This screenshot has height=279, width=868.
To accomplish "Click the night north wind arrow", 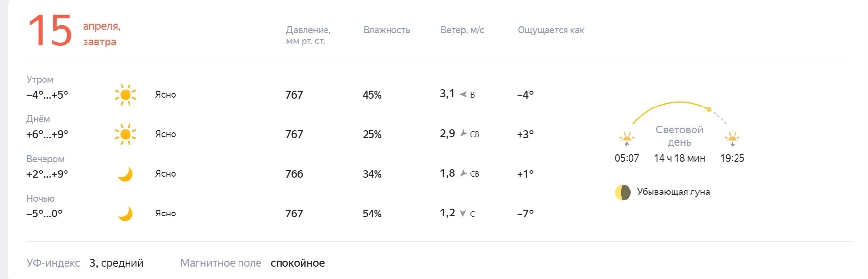I will 463,214.
